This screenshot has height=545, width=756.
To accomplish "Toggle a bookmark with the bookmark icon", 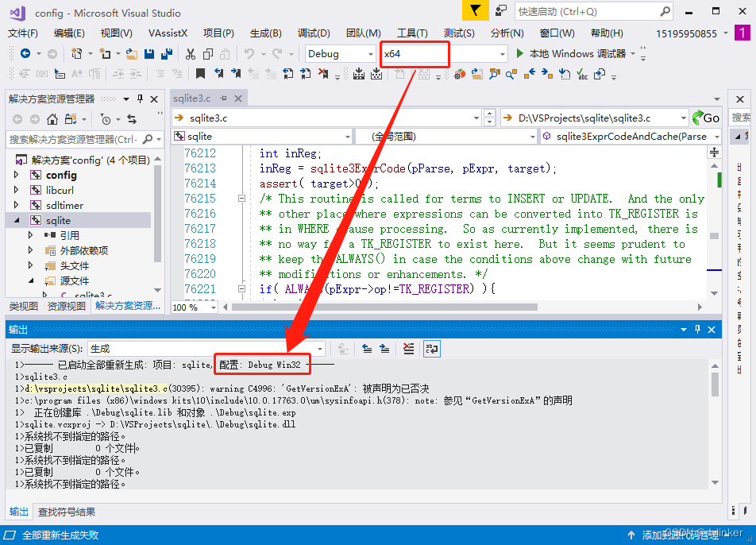I will (201, 74).
